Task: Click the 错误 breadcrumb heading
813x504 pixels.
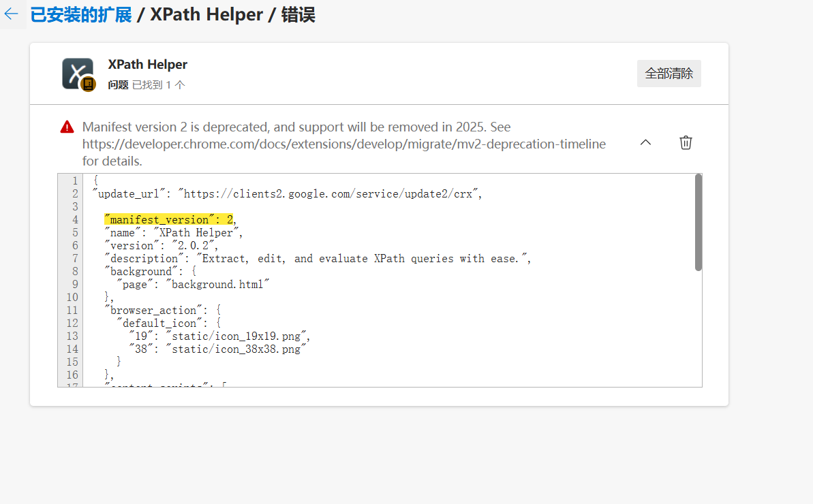Action: 298,14
